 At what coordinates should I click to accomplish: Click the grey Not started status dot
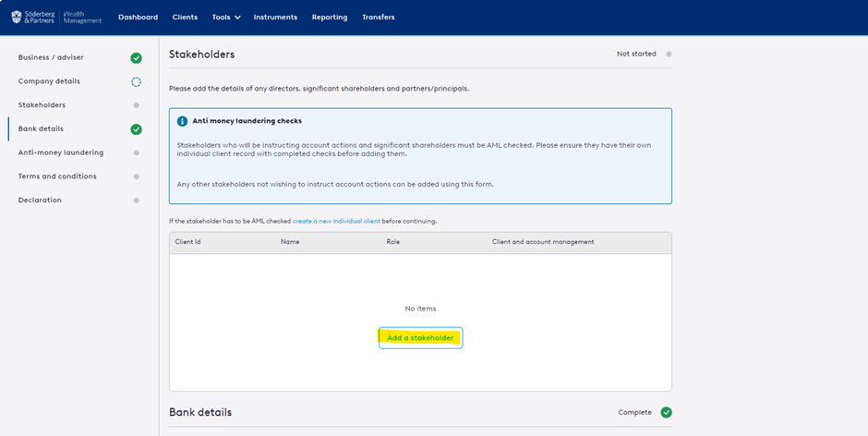click(669, 54)
